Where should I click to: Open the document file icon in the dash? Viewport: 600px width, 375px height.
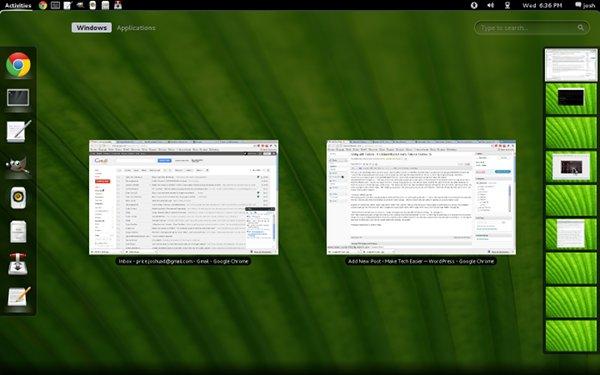tap(18, 232)
